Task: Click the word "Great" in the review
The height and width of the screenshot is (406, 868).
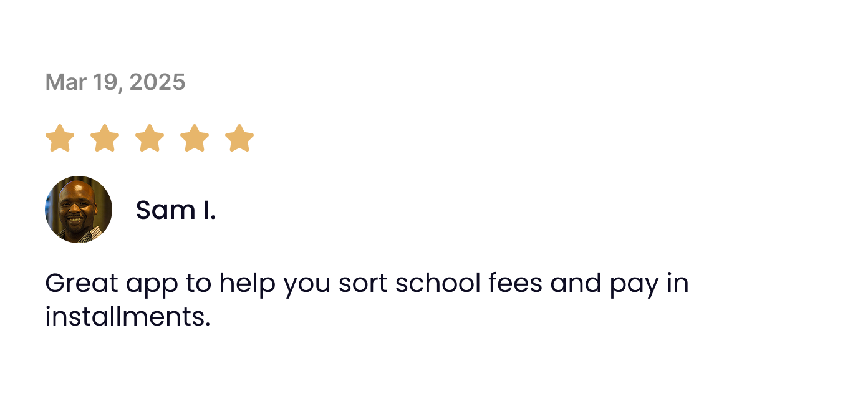Action: pyautogui.click(x=82, y=284)
